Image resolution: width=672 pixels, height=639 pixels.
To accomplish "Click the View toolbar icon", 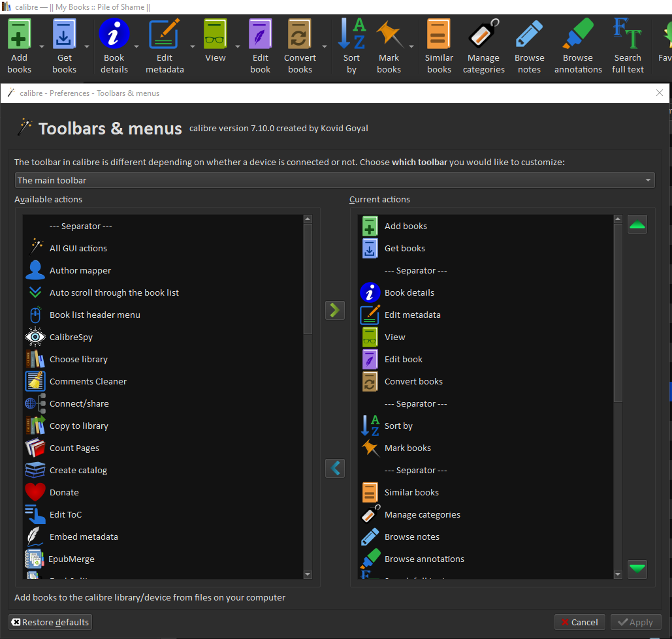I will (x=215, y=34).
